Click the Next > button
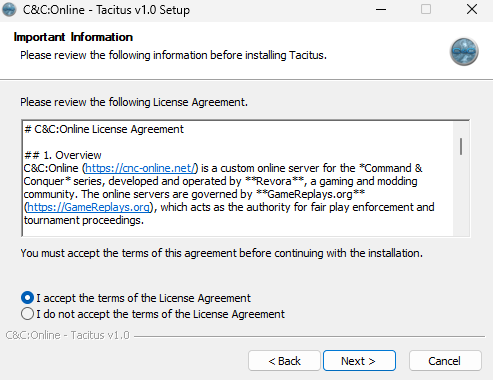Image resolution: width=493 pixels, height=380 pixels. coord(359,361)
